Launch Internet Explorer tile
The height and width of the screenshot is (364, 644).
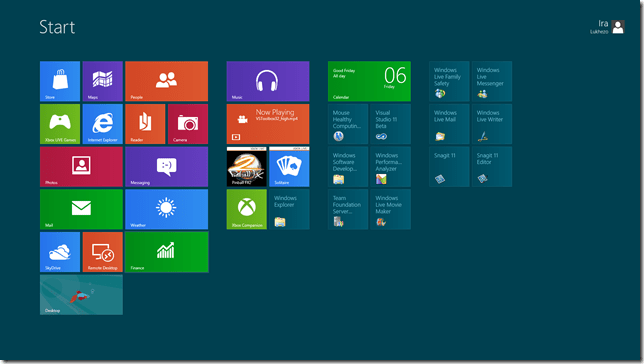coord(103,124)
